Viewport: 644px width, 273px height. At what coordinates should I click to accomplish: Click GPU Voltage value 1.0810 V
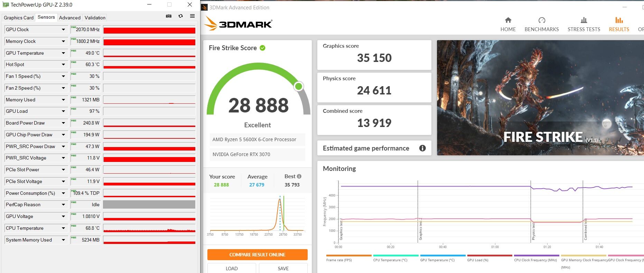pos(85,217)
